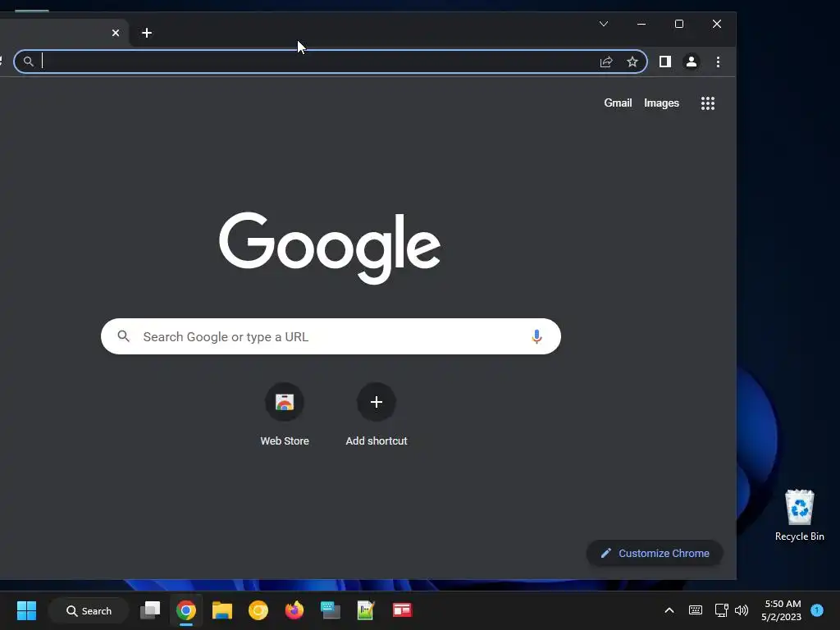
Task: Open volume control tray icon
Action: pos(742,610)
